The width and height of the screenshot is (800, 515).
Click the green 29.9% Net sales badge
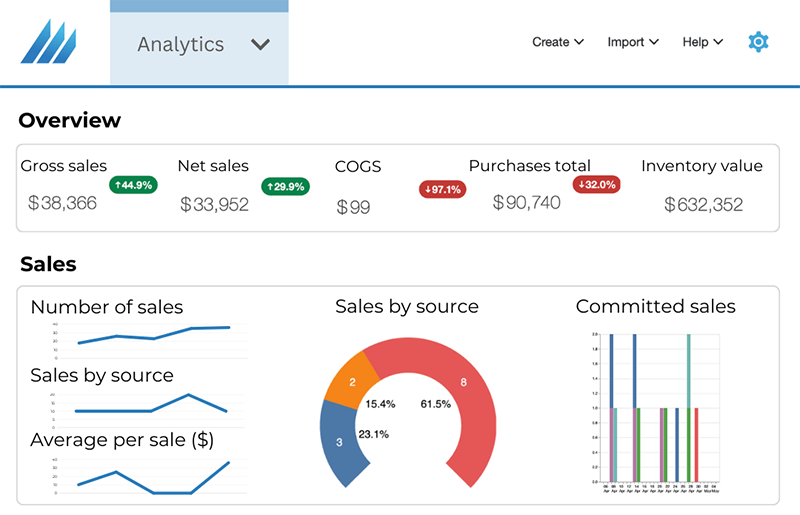285,187
